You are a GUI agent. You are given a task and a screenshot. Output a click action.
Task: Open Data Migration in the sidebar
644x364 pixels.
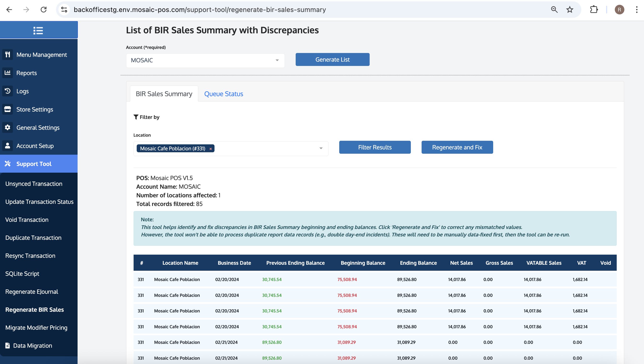33,346
